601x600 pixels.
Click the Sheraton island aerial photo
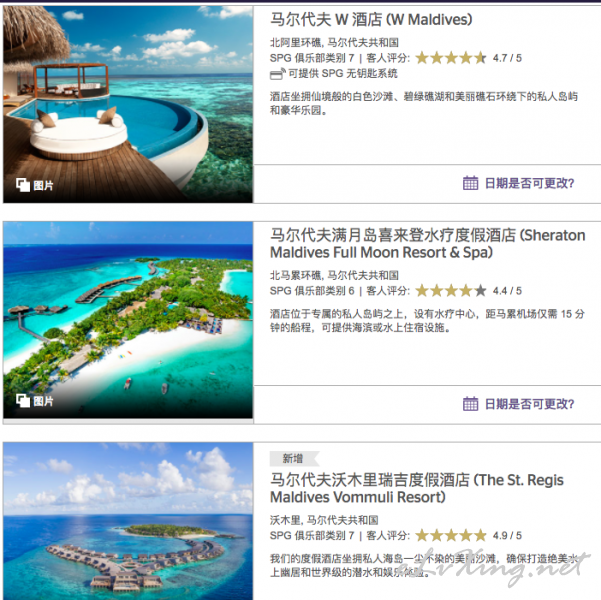tap(128, 320)
